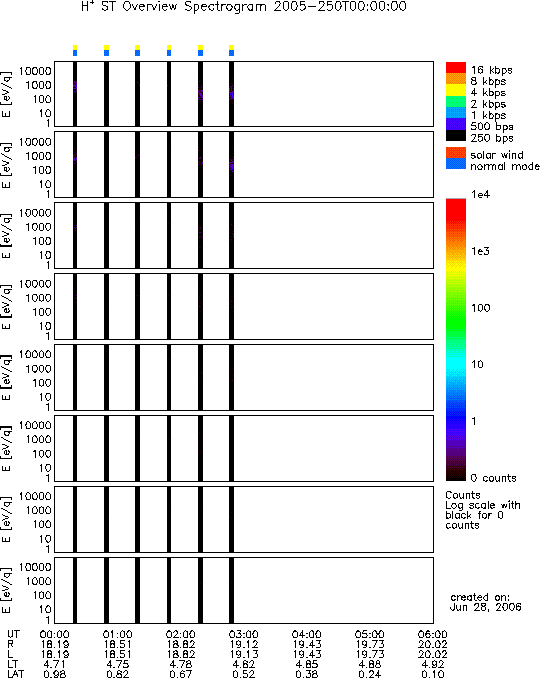Click the red 16 kbps legend swatch
The width and height of the screenshot is (540, 678).
[x=456, y=67]
